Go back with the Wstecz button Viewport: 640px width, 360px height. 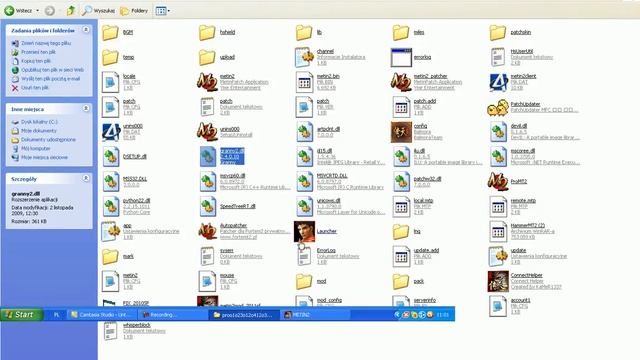(x=18, y=11)
